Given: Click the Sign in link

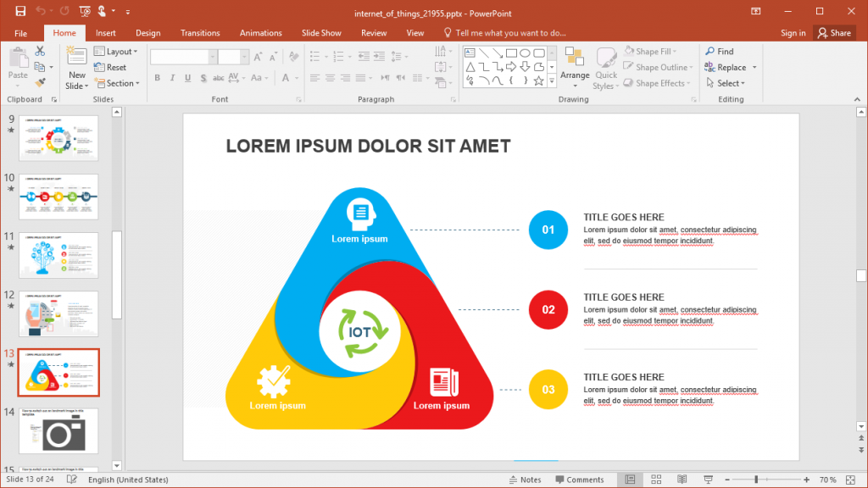Looking at the screenshot, I should click(793, 32).
